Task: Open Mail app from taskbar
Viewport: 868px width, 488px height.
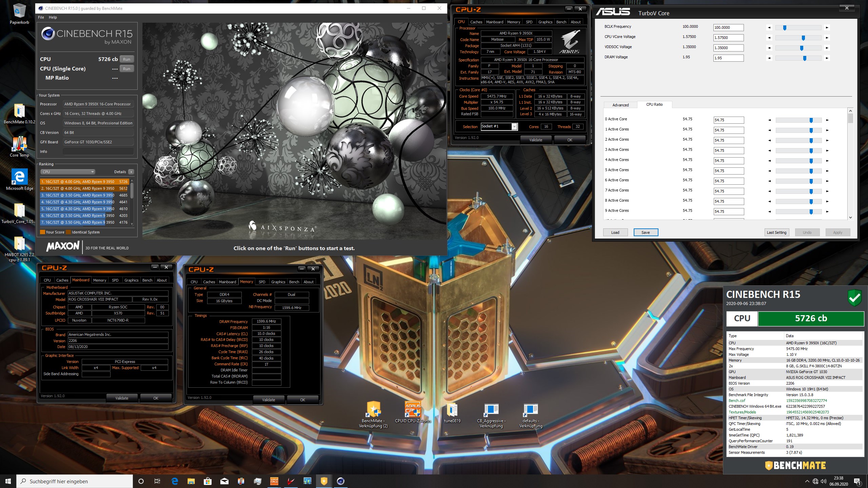Action: coord(224,481)
